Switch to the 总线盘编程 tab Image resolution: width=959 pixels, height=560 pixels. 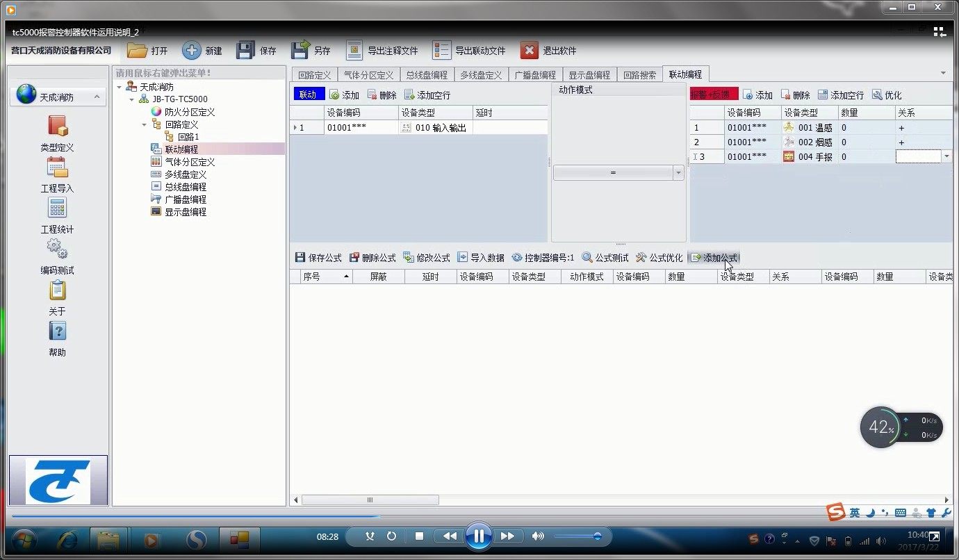427,75
